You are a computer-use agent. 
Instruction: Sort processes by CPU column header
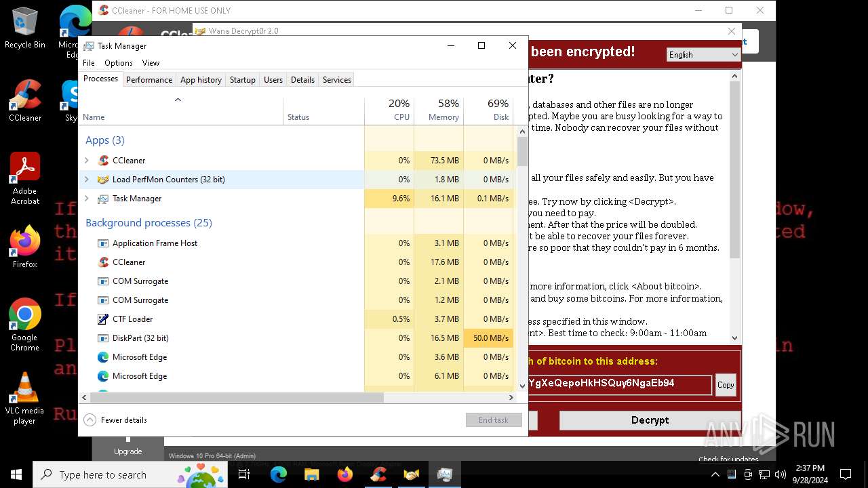coord(389,111)
